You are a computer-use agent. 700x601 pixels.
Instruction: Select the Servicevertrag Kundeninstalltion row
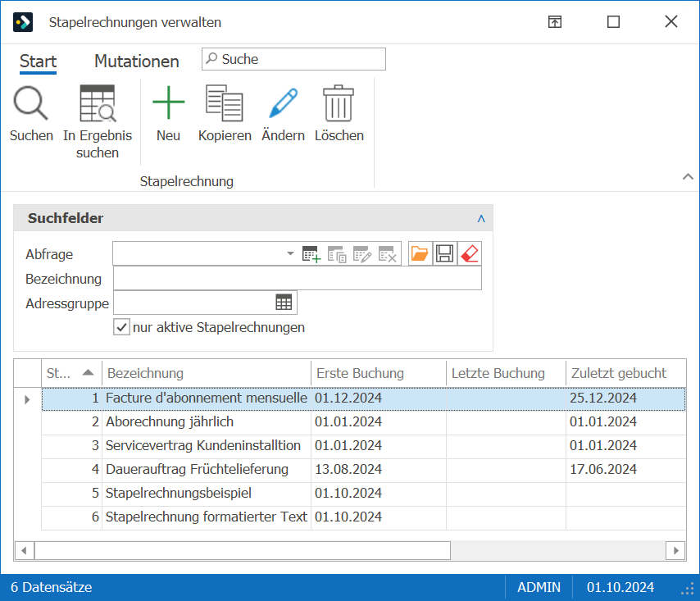coord(364,445)
